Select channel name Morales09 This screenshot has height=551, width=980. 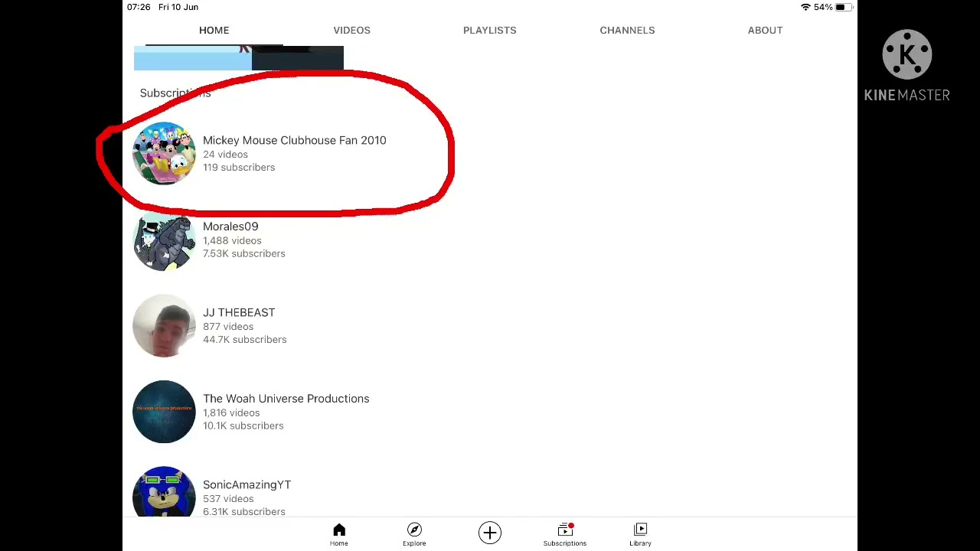pos(230,227)
